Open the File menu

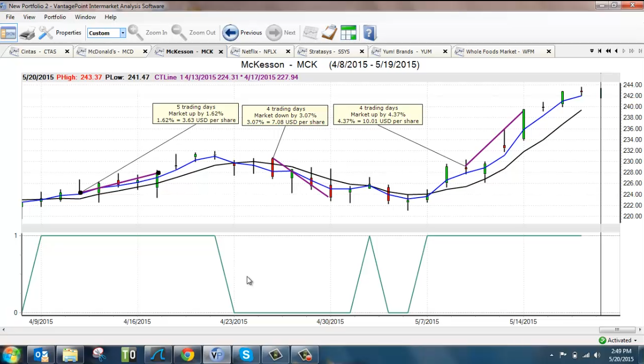10,17
